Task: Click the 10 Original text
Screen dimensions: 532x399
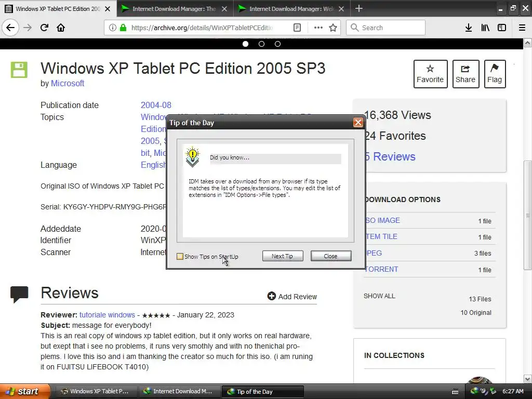Action: coord(476,312)
